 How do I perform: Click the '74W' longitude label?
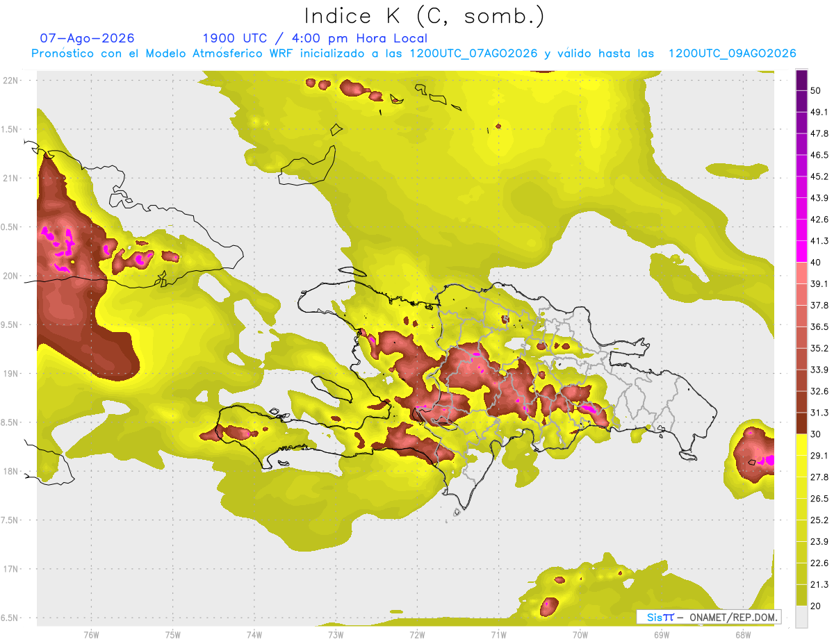pos(254,635)
